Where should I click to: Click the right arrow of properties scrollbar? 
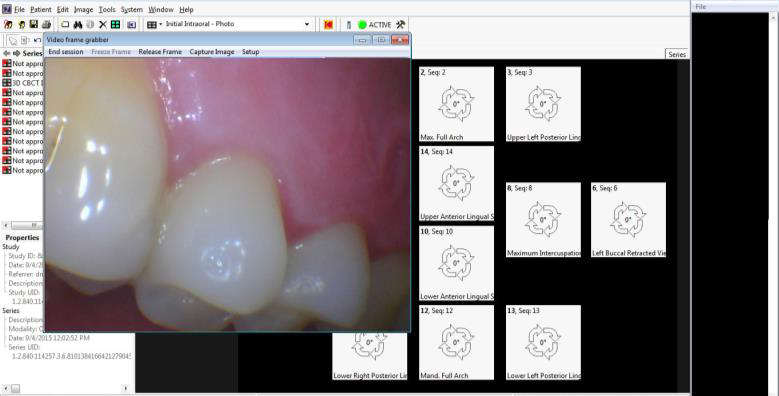125,389
